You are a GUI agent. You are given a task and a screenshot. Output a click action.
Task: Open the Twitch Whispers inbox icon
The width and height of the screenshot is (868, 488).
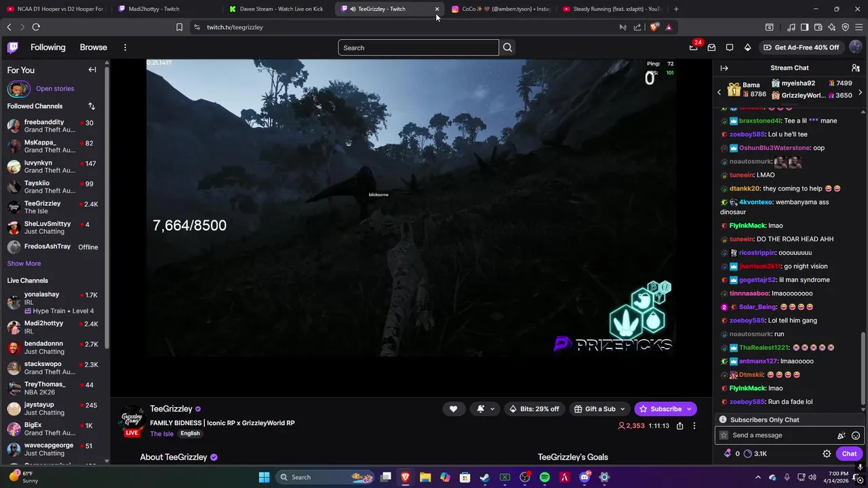(x=711, y=47)
